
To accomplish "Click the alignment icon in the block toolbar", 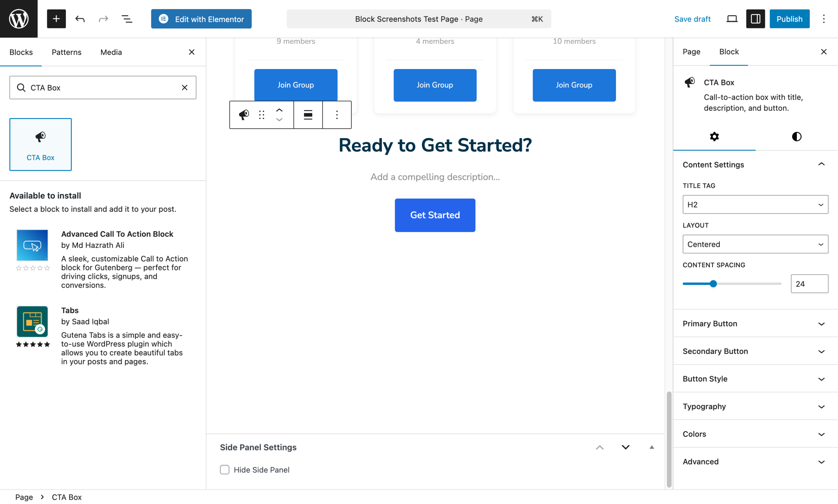I will pos(307,115).
